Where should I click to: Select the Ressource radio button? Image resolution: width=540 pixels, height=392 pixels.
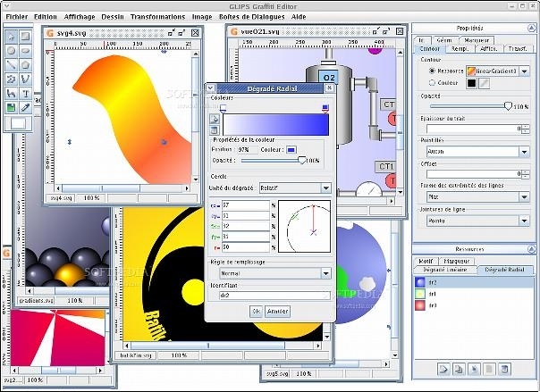click(432, 71)
